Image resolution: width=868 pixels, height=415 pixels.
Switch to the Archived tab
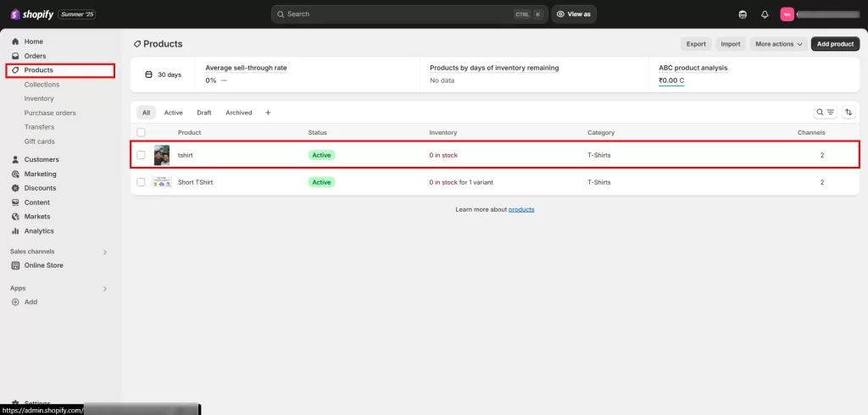pos(238,113)
